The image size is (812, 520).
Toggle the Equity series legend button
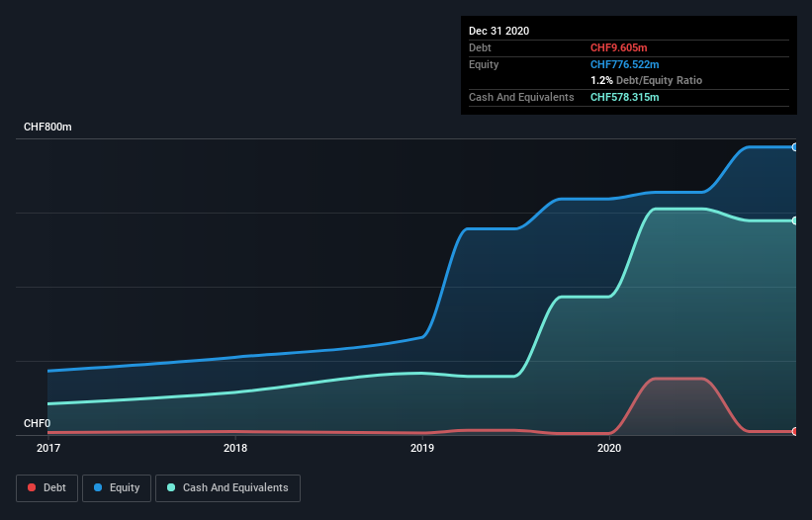(117, 488)
